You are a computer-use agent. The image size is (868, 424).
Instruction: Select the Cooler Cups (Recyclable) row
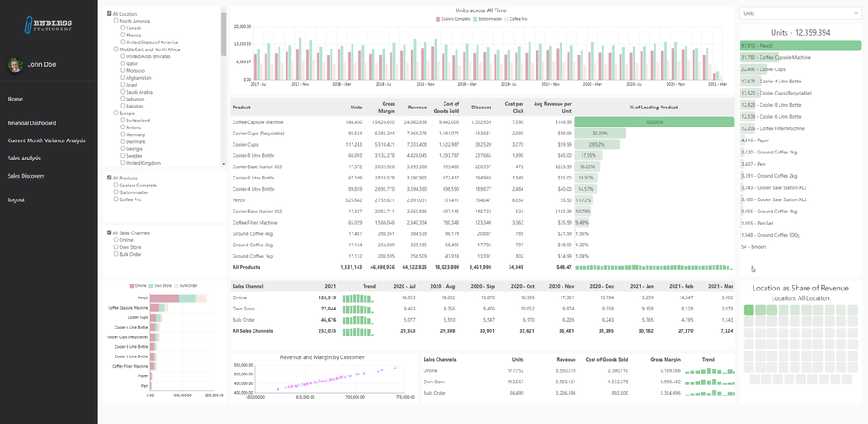click(x=483, y=134)
